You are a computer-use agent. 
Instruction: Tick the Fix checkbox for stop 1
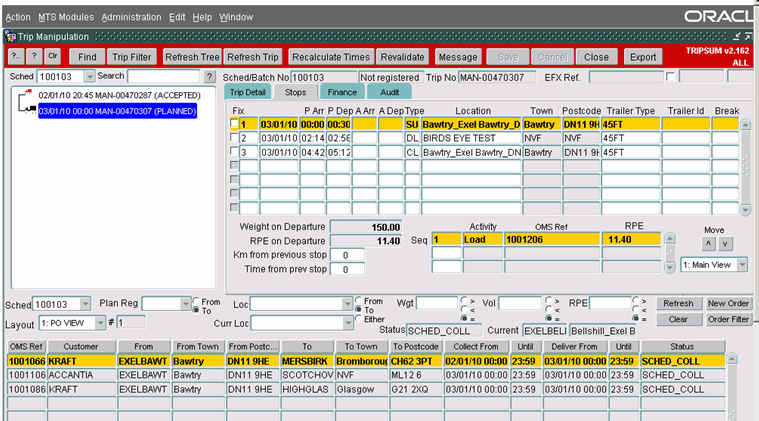(x=234, y=124)
